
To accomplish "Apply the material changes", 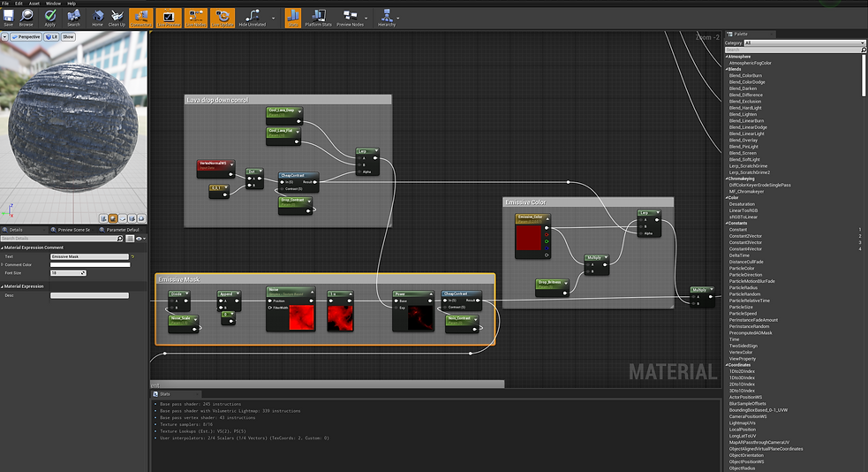I will pos(49,18).
